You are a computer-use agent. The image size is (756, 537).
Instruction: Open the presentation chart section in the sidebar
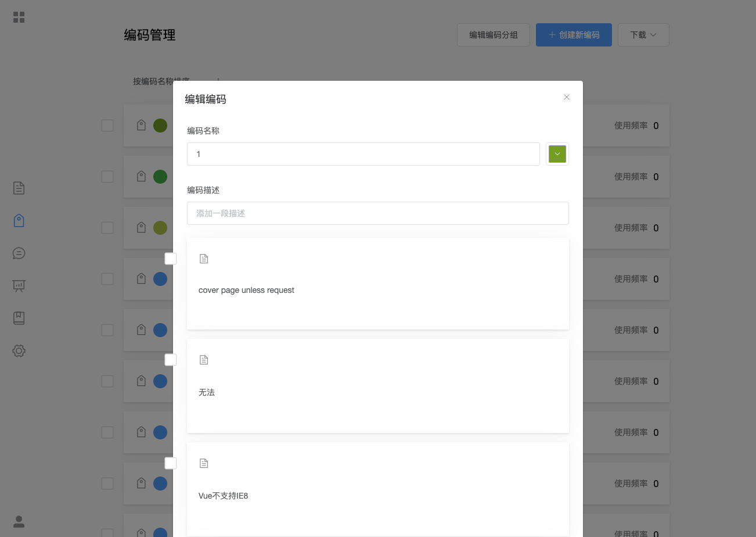[x=19, y=285]
